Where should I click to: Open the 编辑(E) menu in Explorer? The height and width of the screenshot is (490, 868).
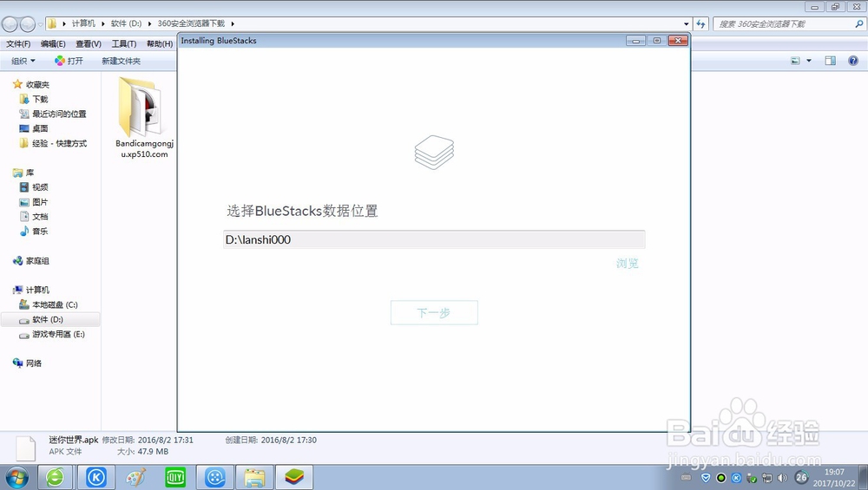pos(53,43)
